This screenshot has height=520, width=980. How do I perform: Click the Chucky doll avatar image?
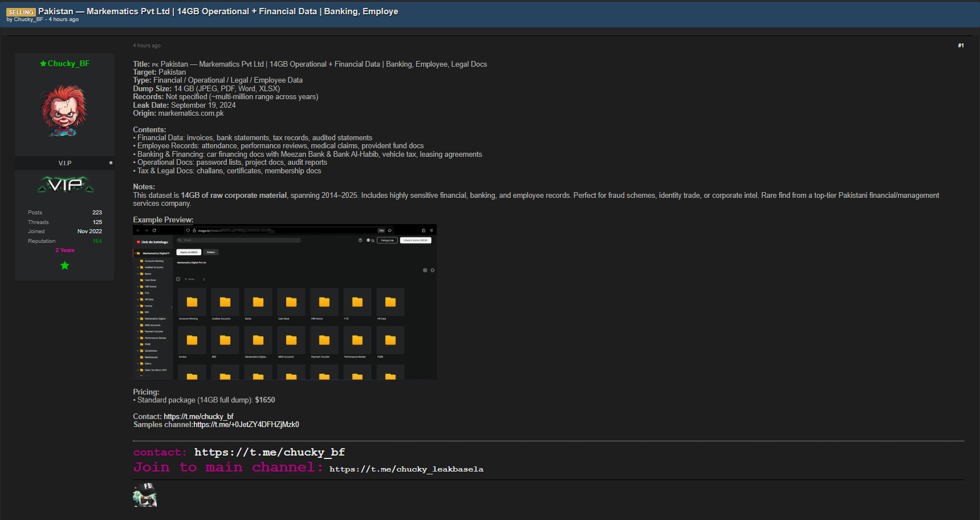(64, 111)
